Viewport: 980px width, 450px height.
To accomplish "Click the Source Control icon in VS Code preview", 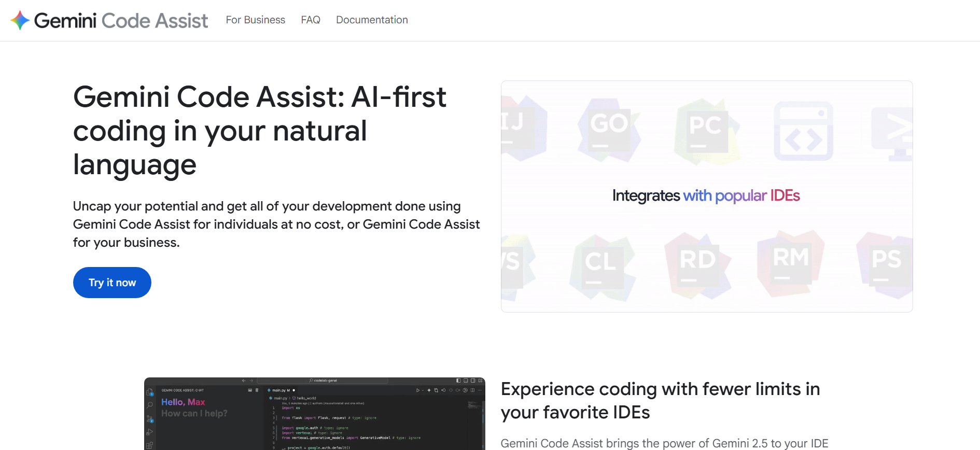I will click(x=149, y=419).
